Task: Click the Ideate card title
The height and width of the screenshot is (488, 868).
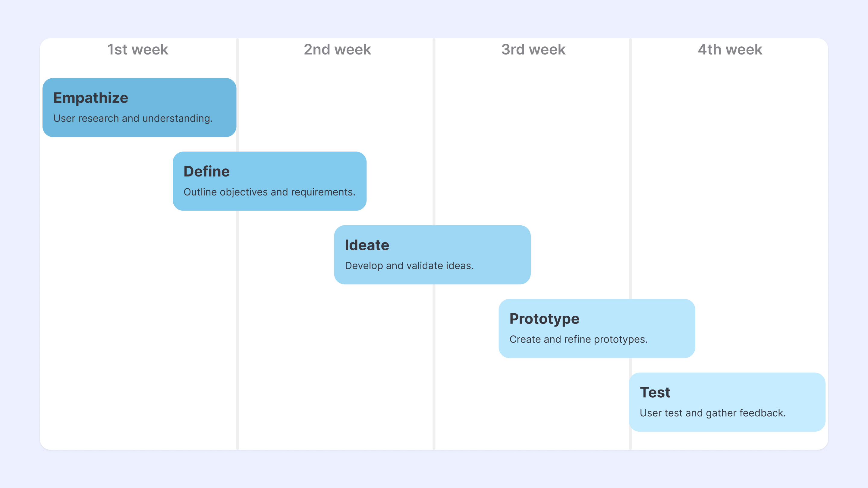Action: tap(367, 245)
